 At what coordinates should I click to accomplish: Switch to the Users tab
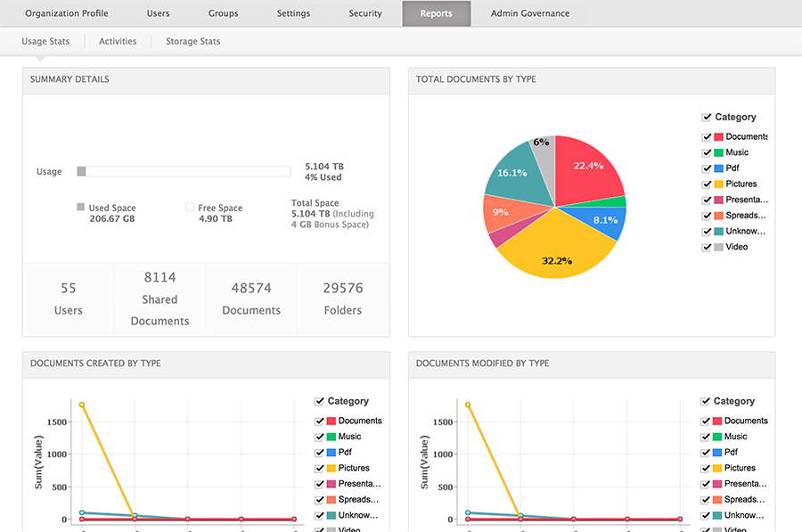(x=158, y=13)
